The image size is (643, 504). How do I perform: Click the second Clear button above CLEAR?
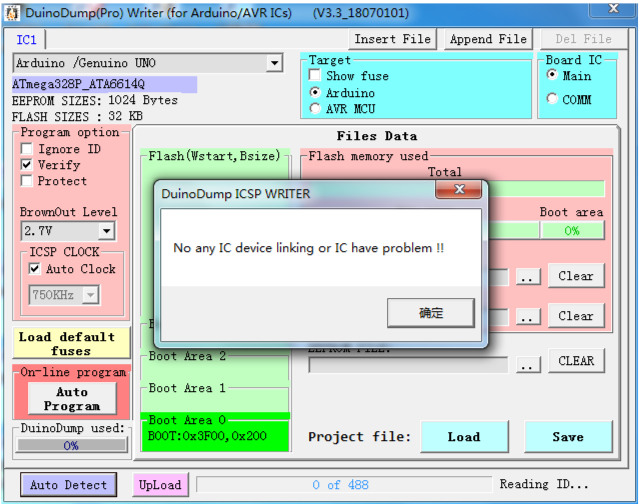pos(576,316)
